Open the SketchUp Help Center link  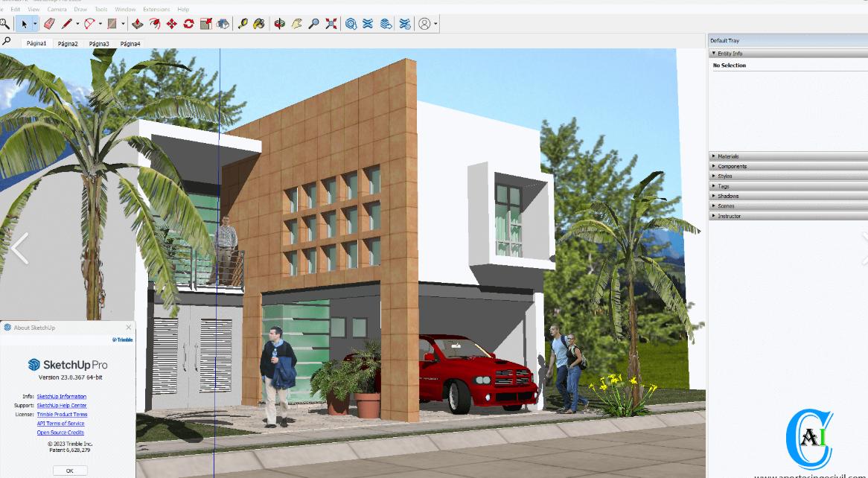coord(62,406)
